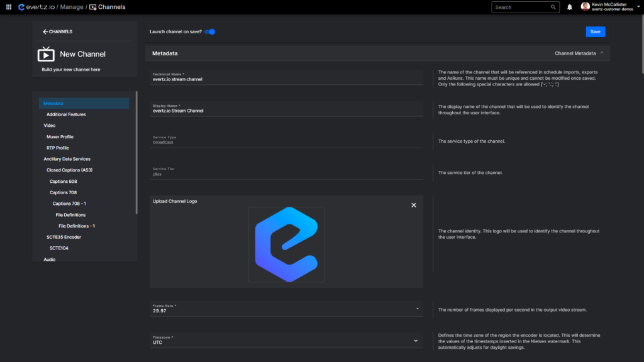Screen dimensions: 644x362
Task: Go back using the CHANNELS link
Action: 58,31
